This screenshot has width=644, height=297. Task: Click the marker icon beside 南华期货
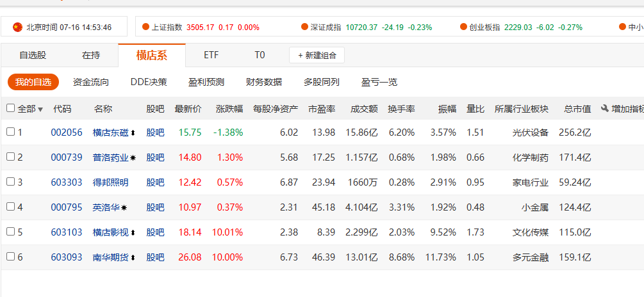click(x=133, y=258)
